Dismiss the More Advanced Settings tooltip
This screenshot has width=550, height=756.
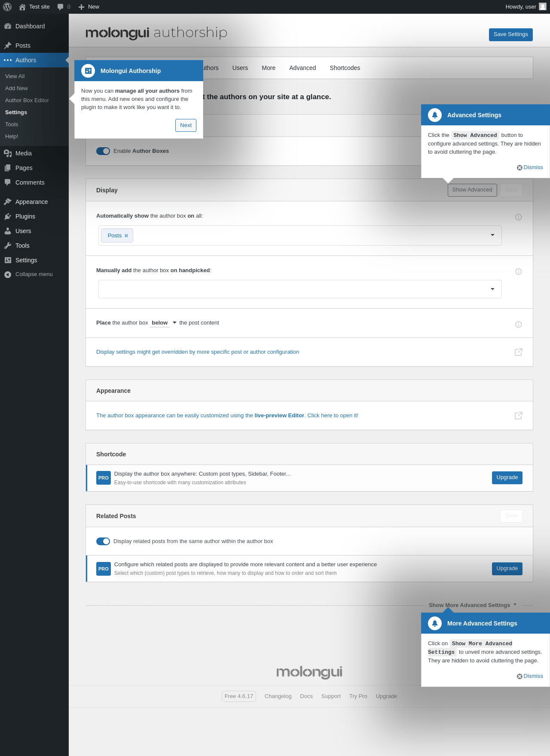click(530, 676)
